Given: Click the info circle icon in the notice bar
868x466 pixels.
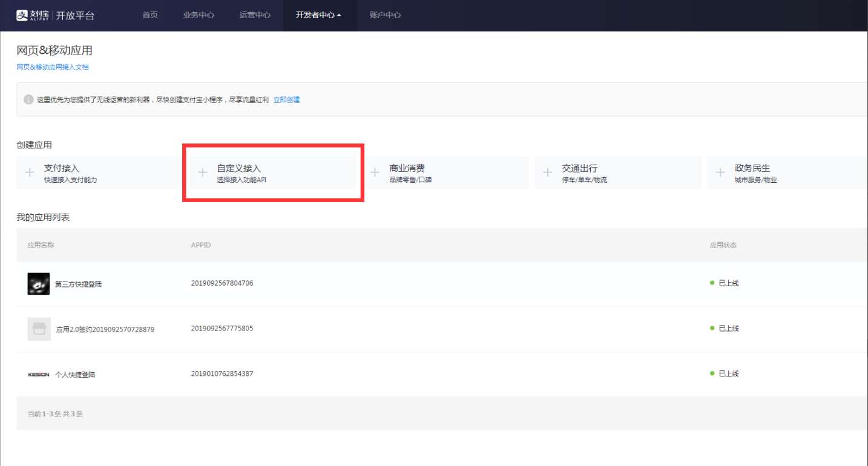Looking at the screenshot, I should pos(28,99).
